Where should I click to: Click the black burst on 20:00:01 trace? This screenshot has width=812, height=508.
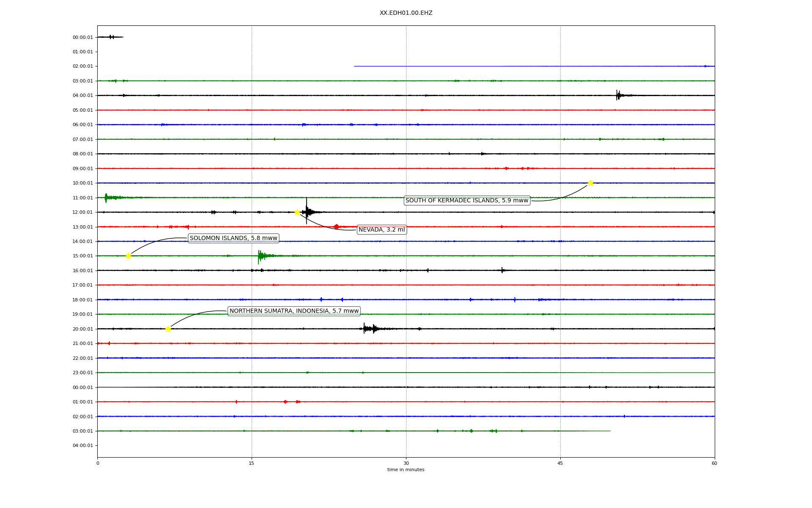(x=369, y=329)
